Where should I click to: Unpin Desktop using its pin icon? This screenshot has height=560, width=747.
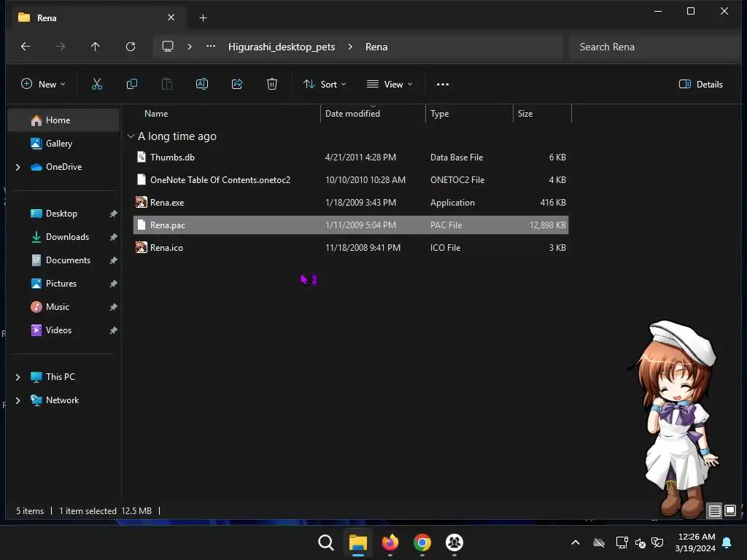[x=113, y=214]
